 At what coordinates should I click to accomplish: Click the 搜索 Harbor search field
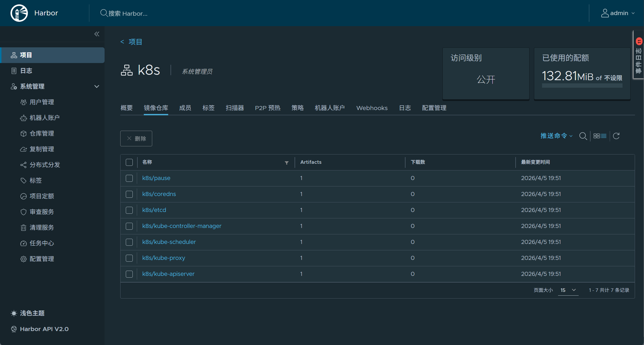point(128,13)
